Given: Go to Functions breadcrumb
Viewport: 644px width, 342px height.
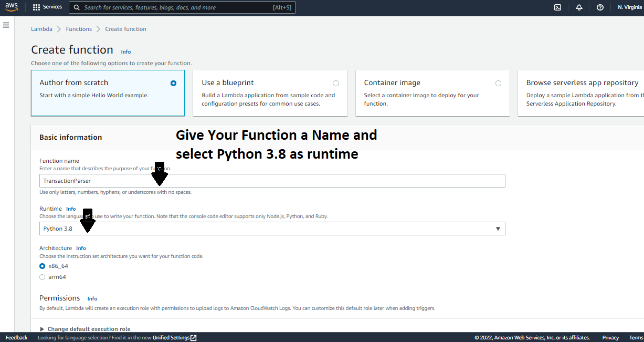Looking at the screenshot, I should click(x=79, y=29).
